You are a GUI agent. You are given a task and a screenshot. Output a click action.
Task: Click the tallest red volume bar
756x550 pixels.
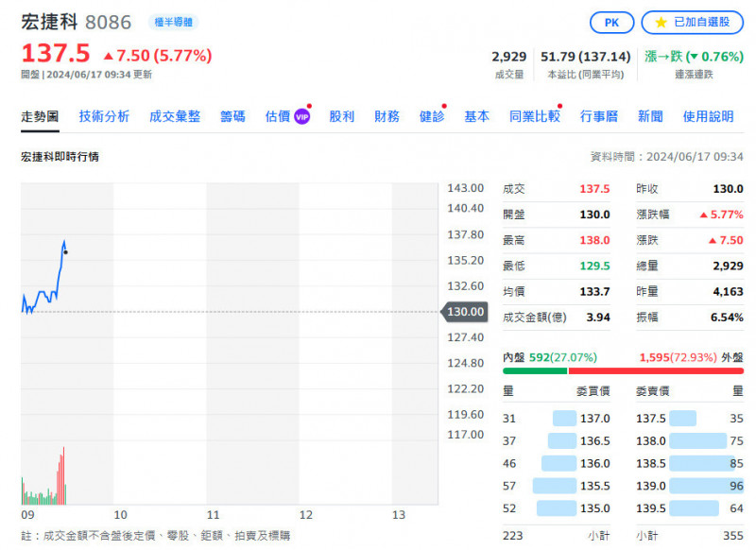[63, 475]
